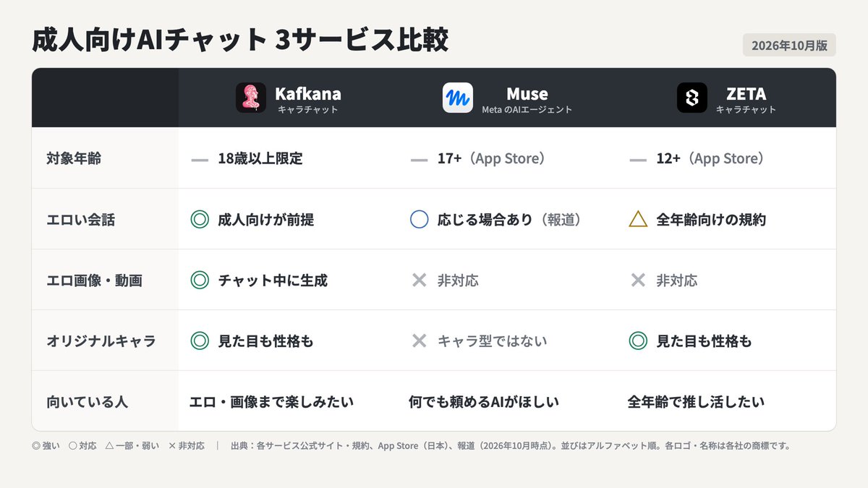Click the X mark beside キャラ型ではない
The width and height of the screenshot is (868, 488).
(419, 341)
